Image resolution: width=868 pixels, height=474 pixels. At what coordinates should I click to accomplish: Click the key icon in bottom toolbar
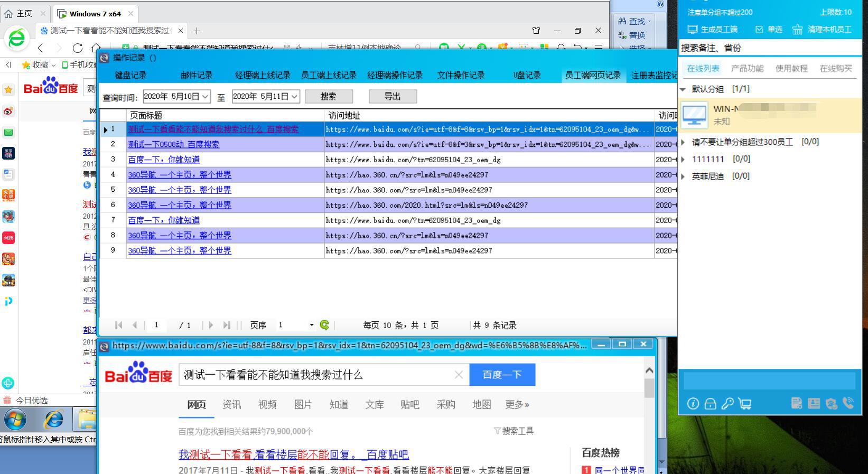(x=727, y=404)
